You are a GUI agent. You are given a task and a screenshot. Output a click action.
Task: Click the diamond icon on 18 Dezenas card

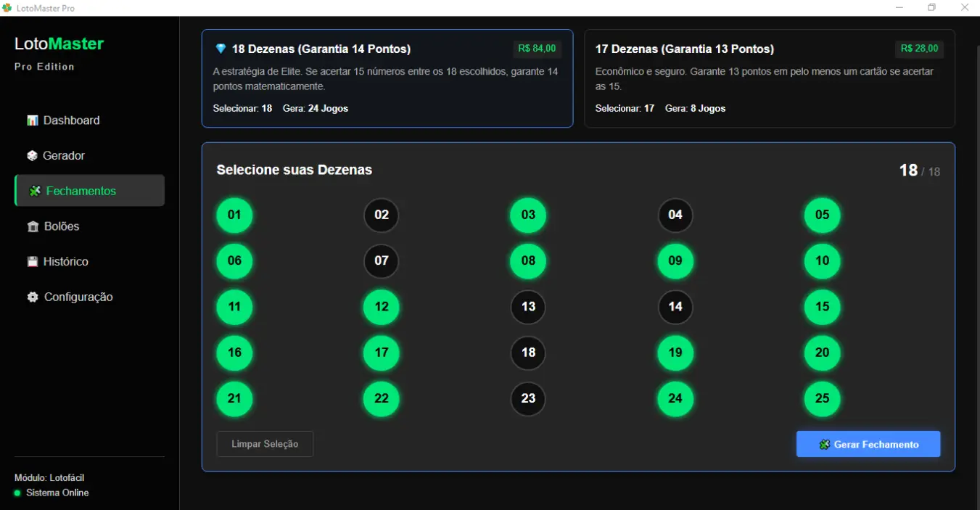click(221, 49)
